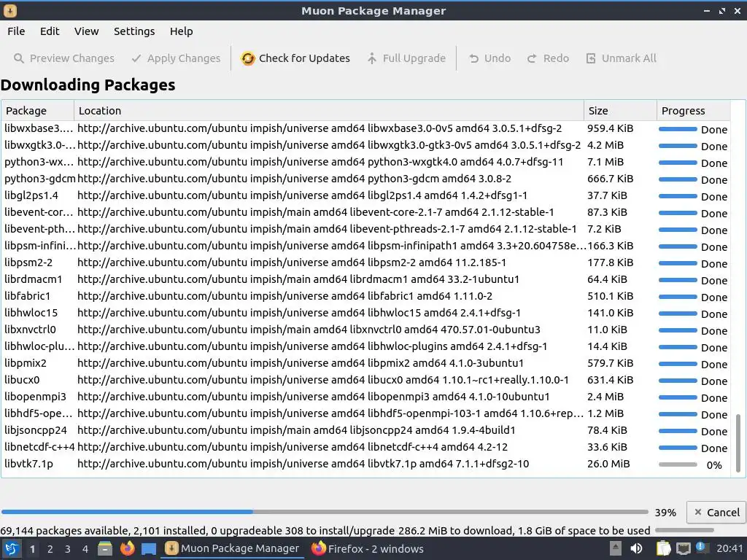This screenshot has width=747, height=560.
Task: Open the Edit menu
Action: click(x=50, y=31)
